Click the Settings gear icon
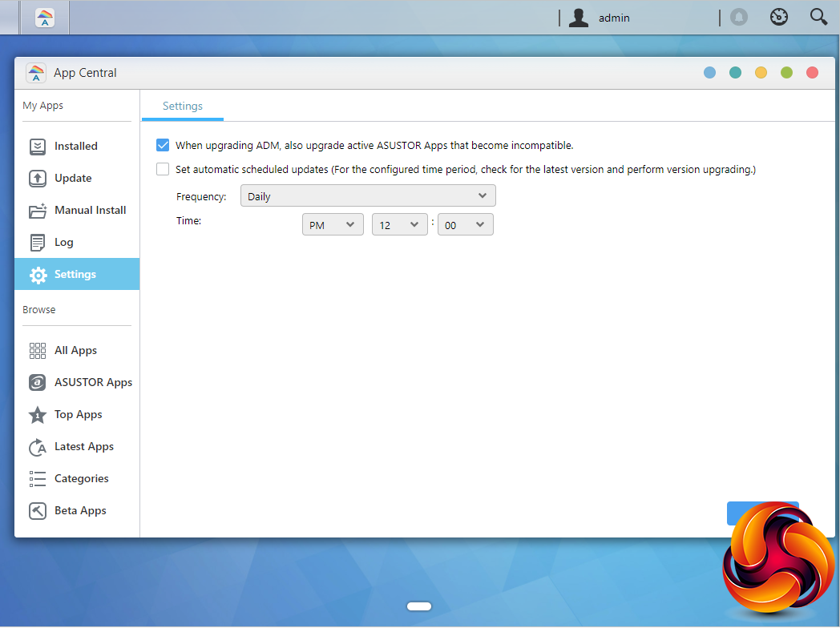Viewport: 840px width, 628px height. click(38, 275)
